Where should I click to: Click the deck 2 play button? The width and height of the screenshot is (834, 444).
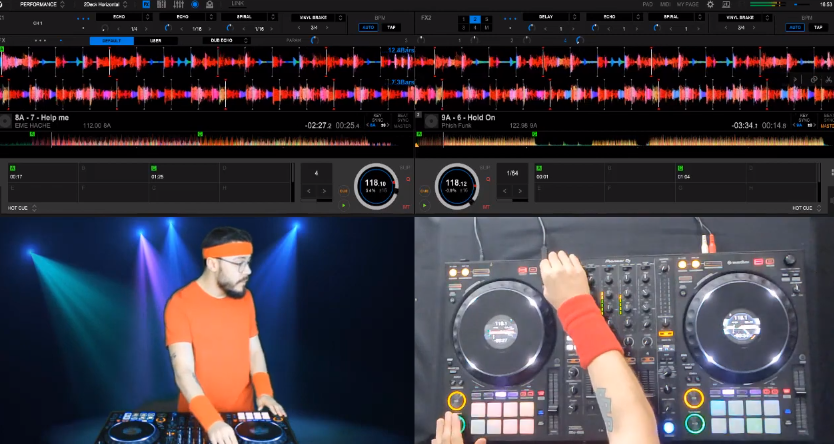pyautogui.click(x=424, y=205)
